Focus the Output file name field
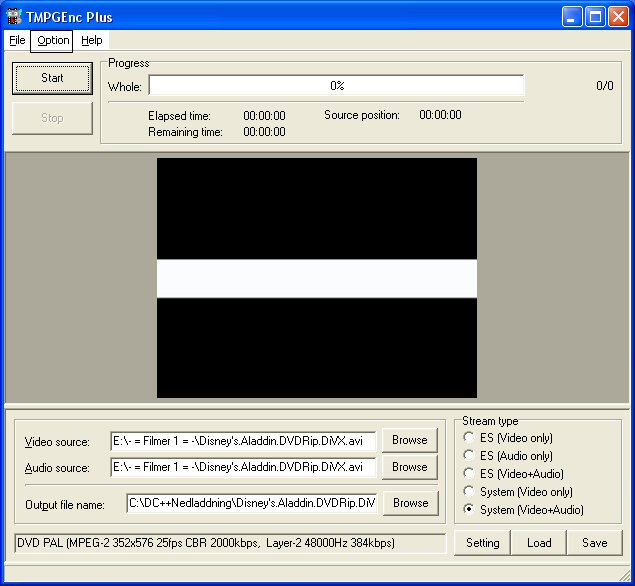 coord(251,503)
